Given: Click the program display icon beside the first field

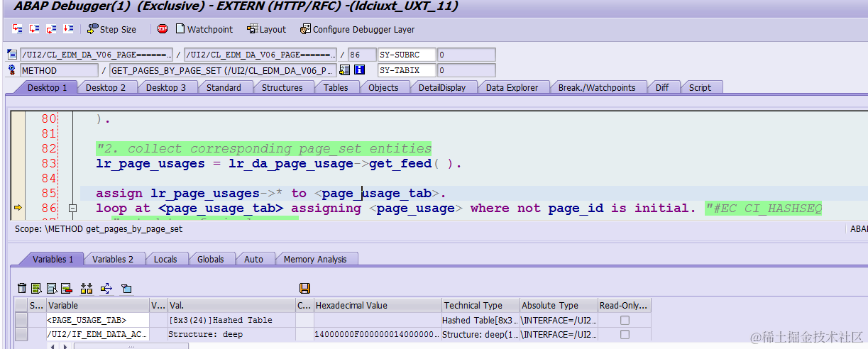Looking at the screenshot, I should pyautogui.click(x=12, y=55).
